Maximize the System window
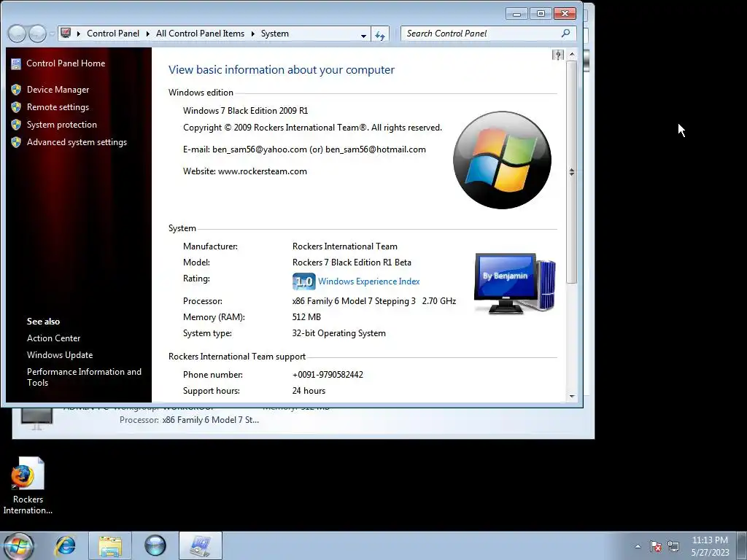The height and width of the screenshot is (560, 747). 541,14
